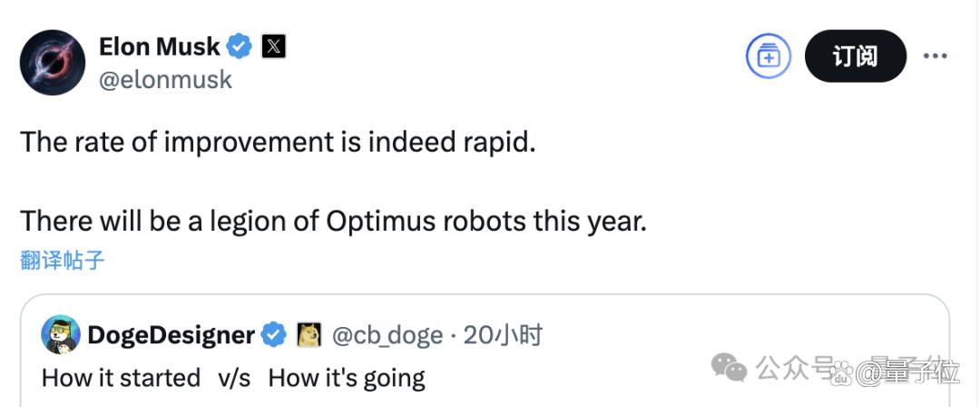
Task: Click DogeDesigner's blue verified badge
Action: click(273, 335)
